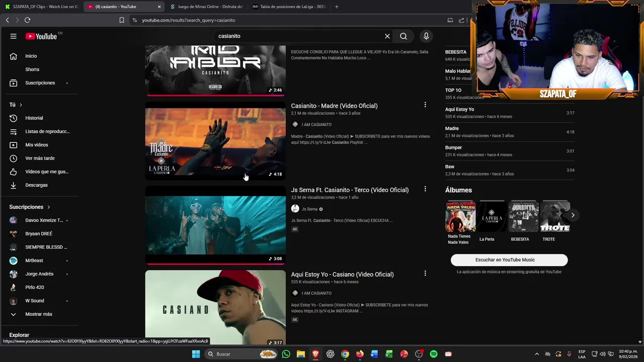Close the casianito YouTube tab
644x362 pixels.
coord(159,7)
